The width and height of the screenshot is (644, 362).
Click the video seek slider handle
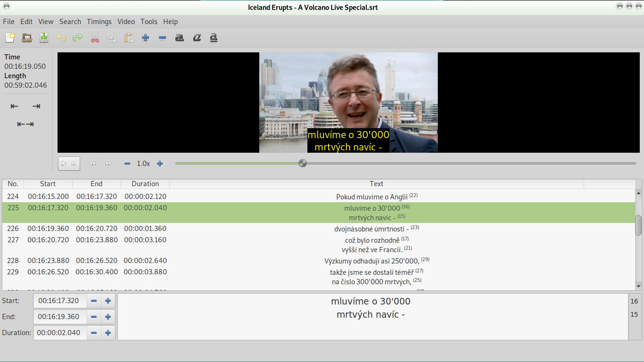(303, 163)
